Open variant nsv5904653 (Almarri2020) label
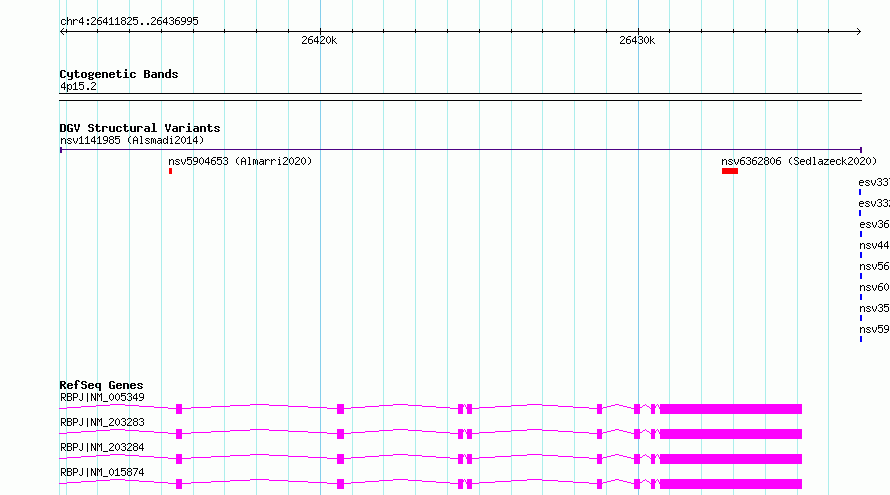This screenshot has width=890, height=495. tap(240, 161)
